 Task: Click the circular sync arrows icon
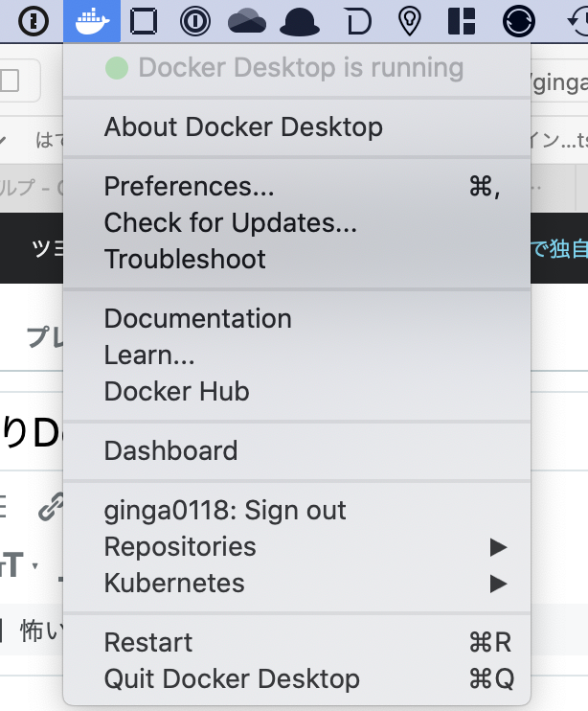pos(519,21)
